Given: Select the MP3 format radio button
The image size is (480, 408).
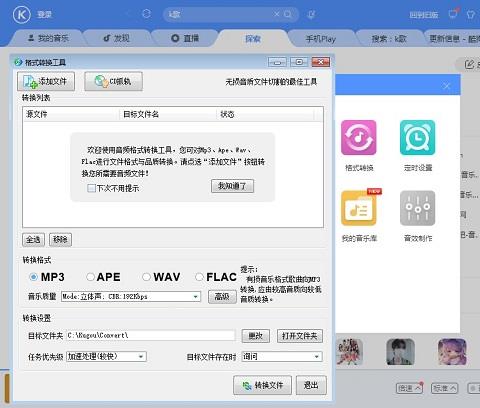Looking at the screenshot, I should click(33, 277).
